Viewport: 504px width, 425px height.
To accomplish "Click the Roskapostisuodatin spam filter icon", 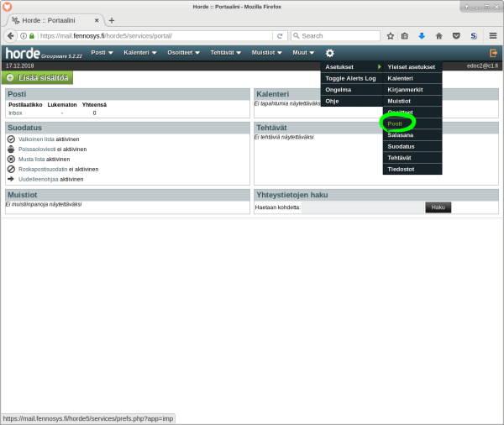I will tap(11, 169).
